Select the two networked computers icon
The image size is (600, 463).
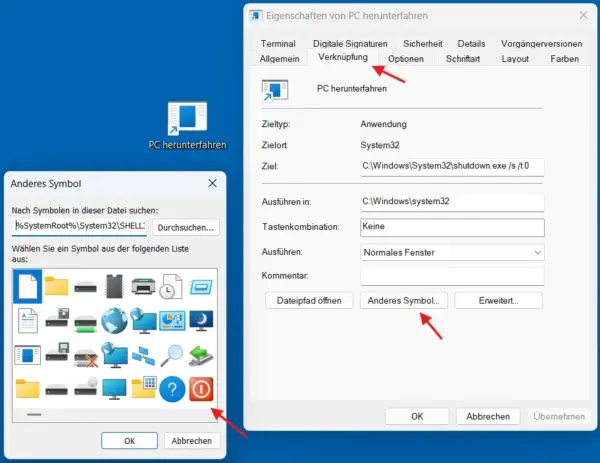(143, 355)
